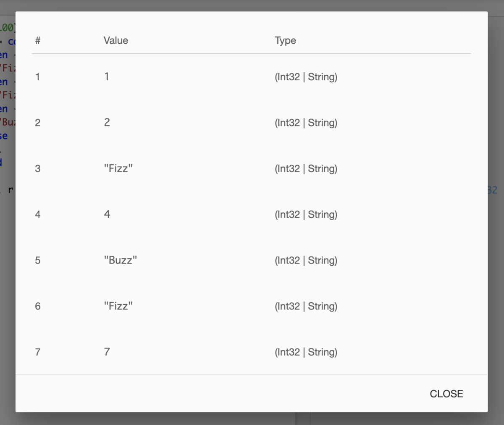Click the value 2 in the second row
Screen dimensions: 504x425
107,122
